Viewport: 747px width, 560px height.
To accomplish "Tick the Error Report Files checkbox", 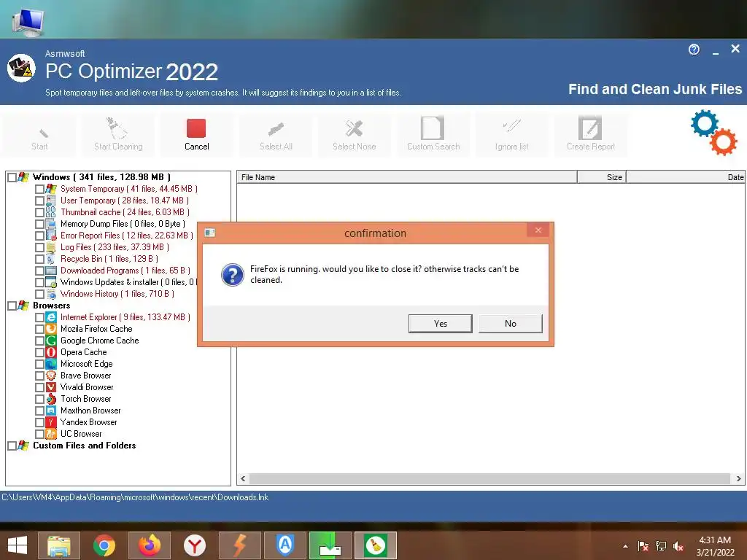I will click(x=39, y=236).
